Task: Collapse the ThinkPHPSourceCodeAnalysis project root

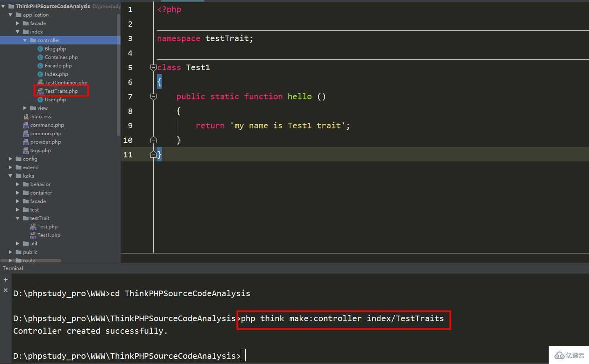Action: (3, 6)
